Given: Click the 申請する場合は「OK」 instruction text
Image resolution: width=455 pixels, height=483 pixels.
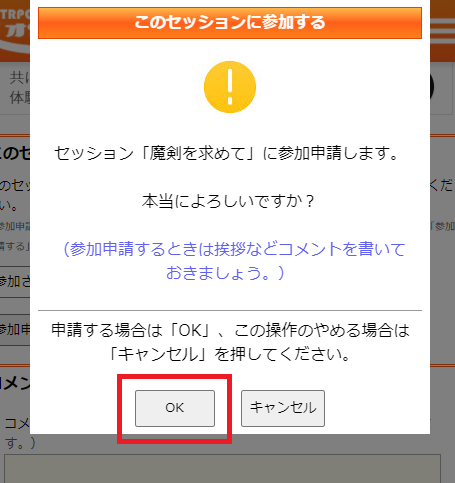Looking at the screenshot, I should coord(230,342).
